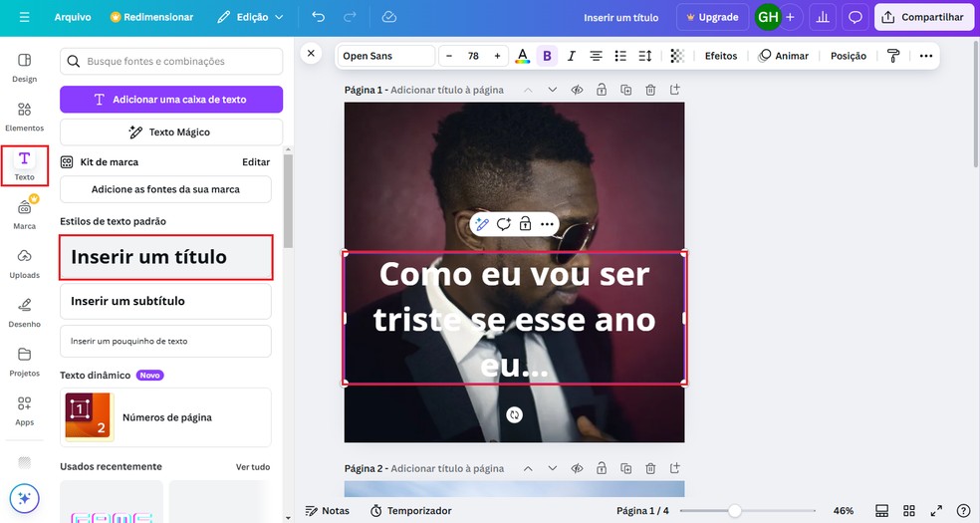
Task: Open the Edição mode dropdown
Action: [250, 17]
